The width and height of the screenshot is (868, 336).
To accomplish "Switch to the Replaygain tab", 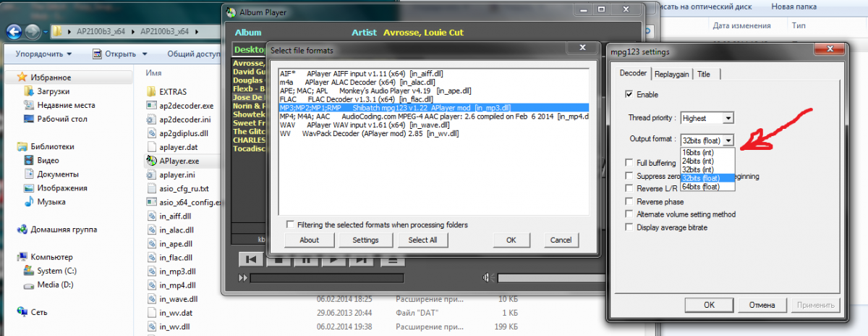I will point(672,74).
